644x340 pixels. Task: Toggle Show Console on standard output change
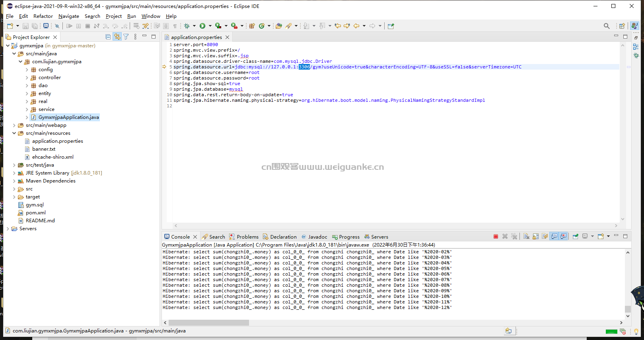click(554, 237)
